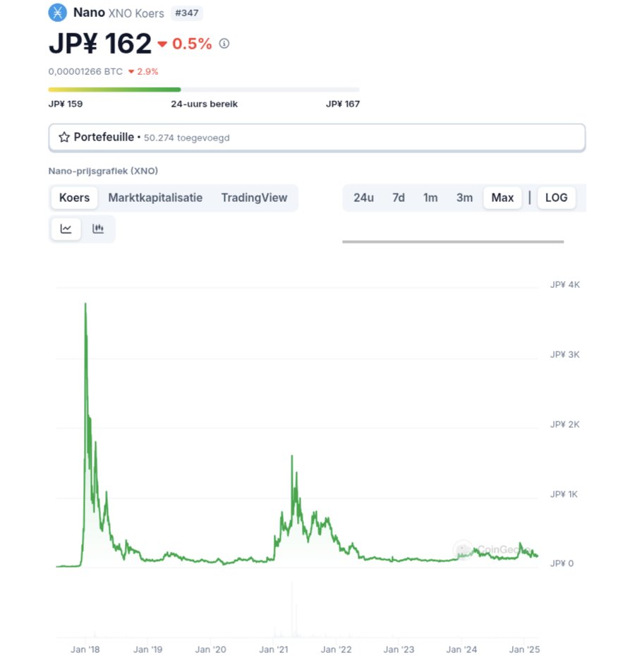Image resolution: width=630 pixels, height=672 pixels.
Task: Click the 2021 price peak on chart
Action: [x=292, y=457]
